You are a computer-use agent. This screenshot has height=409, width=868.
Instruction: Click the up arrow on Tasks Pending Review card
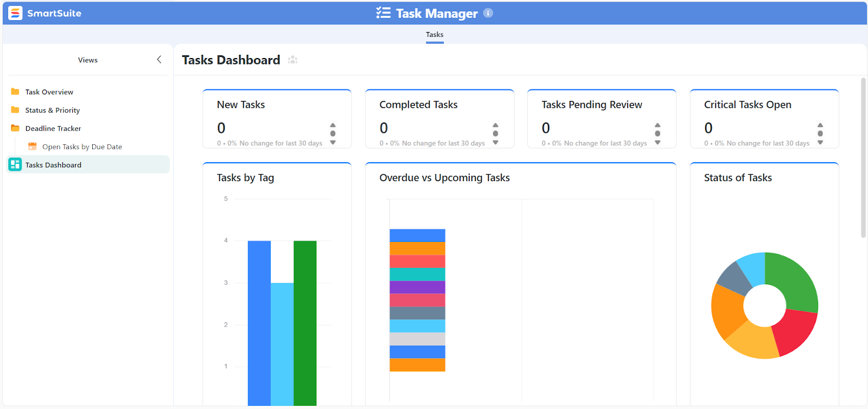point(658,125)
